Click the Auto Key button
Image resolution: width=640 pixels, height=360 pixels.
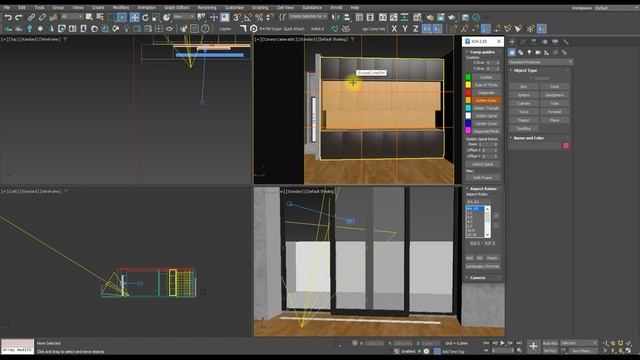(550, 343)
